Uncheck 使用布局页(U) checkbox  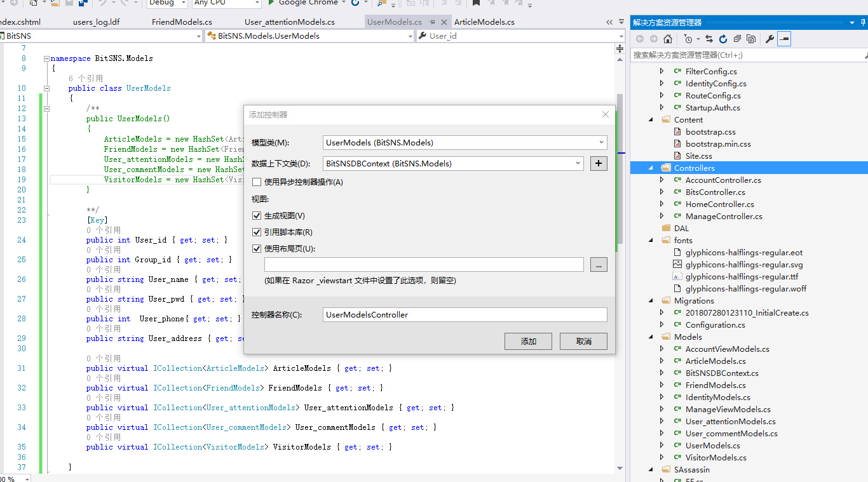[x=257, y=249]
